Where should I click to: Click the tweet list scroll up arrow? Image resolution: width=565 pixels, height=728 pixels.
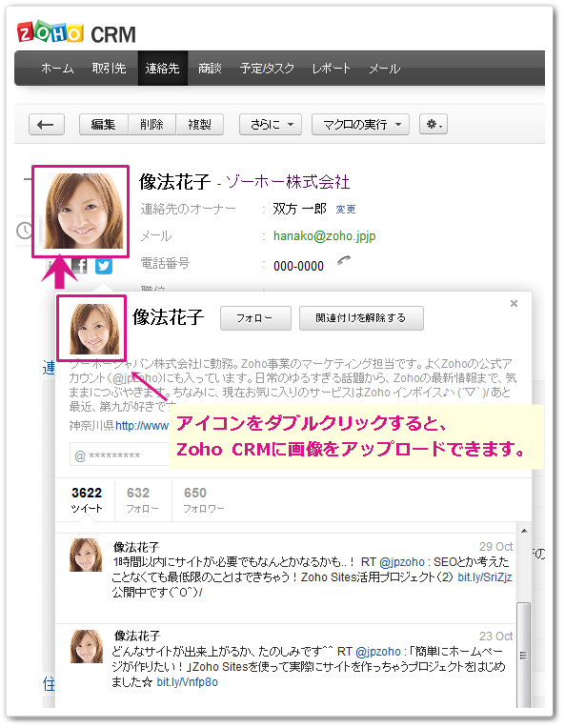[524, 531]
